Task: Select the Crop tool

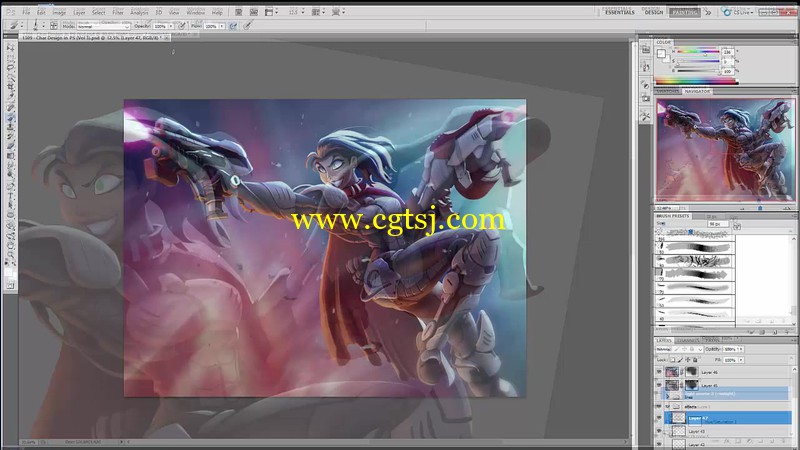Action: tap(10, 87)
